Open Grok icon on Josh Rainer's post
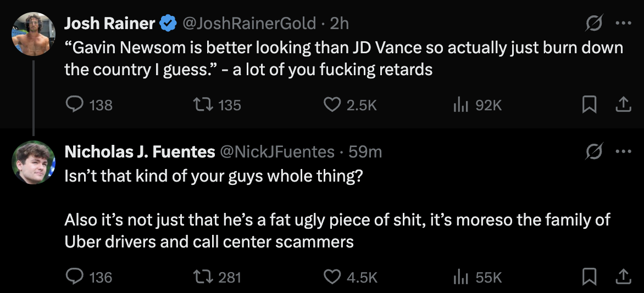644x293 pixels. click(593, 24)
